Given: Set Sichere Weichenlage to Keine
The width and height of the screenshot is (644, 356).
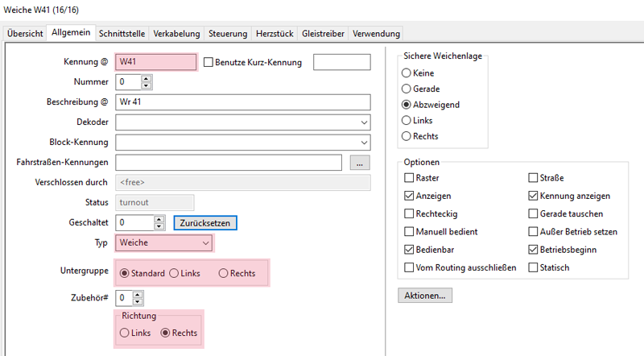Looking at the screenshot, I should point(407,73).
